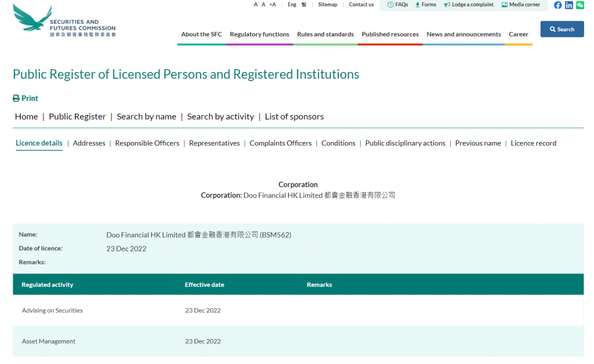Click the LinkedIn icon

569,5
